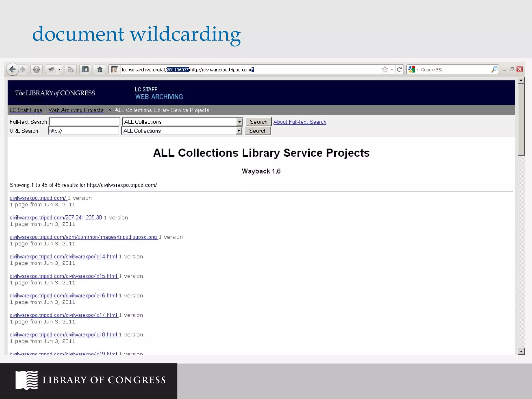Expand the spider add-on dropdown arrow
This screenshot has width=532, height=399.
59,69
